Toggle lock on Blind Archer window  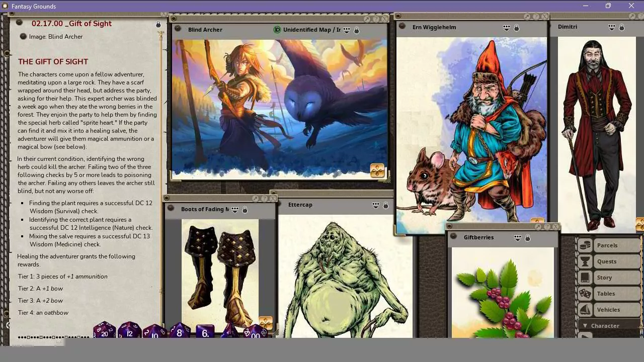coord(357,30)
